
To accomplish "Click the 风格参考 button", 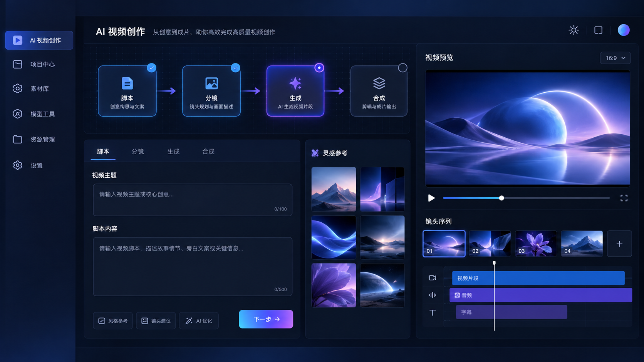I will (113, 321).
